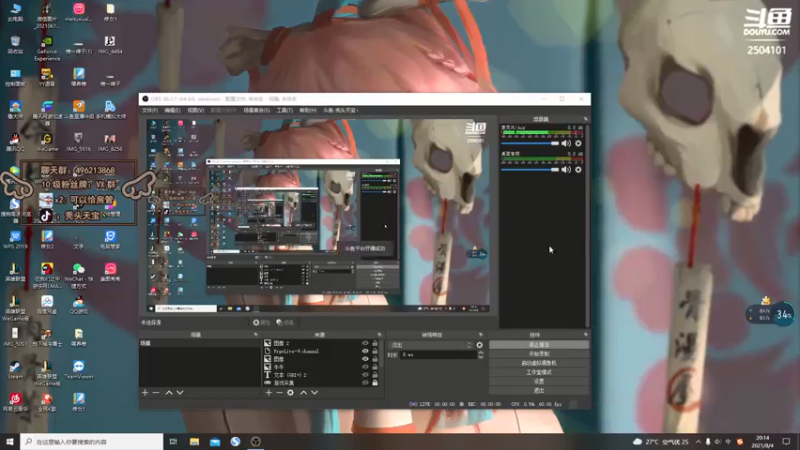Open the 编辑(E) menu

click(x=172, y=110)
